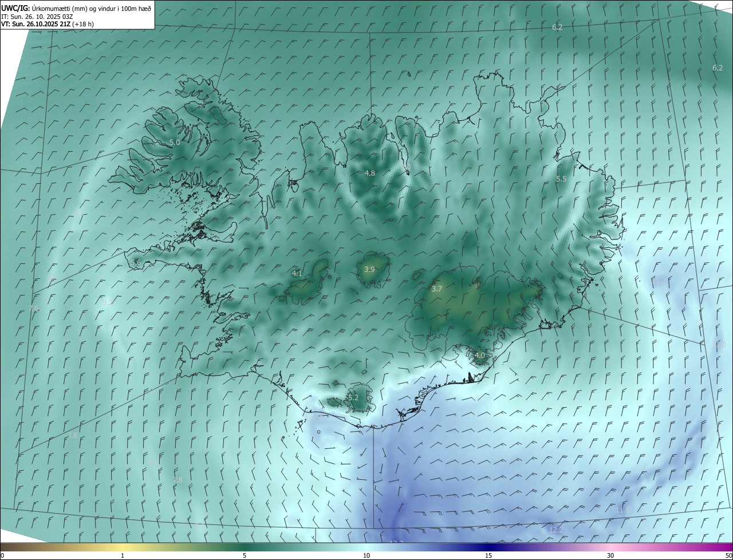733x560 pixels.
Task: Click the 3.9 value on the central glacier
Action: point(369,270)
